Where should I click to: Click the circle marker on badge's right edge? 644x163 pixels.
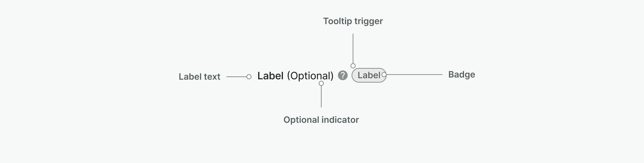click(384, 75)
